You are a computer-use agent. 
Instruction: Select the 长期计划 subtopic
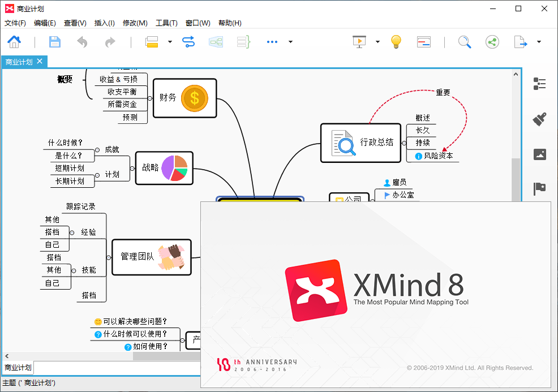(x=70, y=181)
